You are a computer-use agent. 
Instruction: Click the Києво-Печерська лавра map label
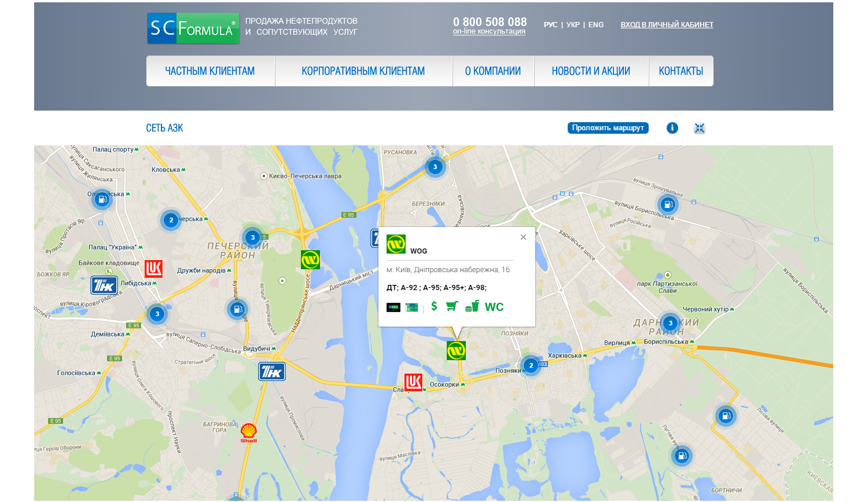click(305, 176)
